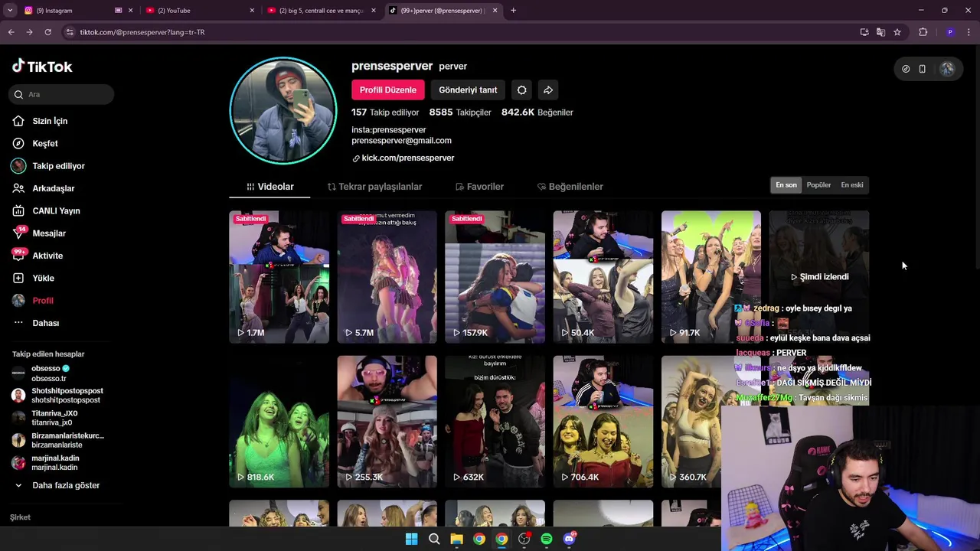Switch to Tekrar paylaşılanlar tab
The width and height of the screenshot is (980, 551).
pyautogui.click(x=374, y=187)
